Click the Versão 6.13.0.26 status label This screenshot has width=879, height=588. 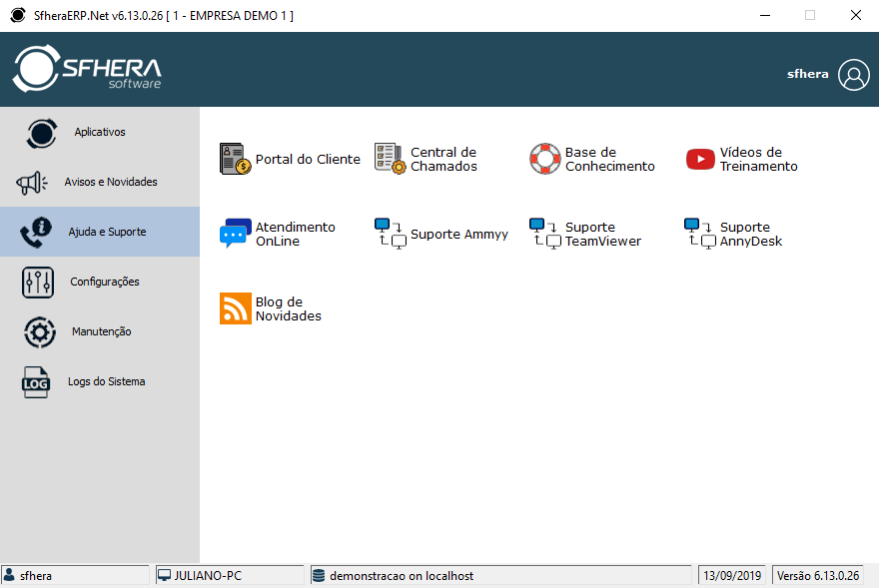point(817,576)
